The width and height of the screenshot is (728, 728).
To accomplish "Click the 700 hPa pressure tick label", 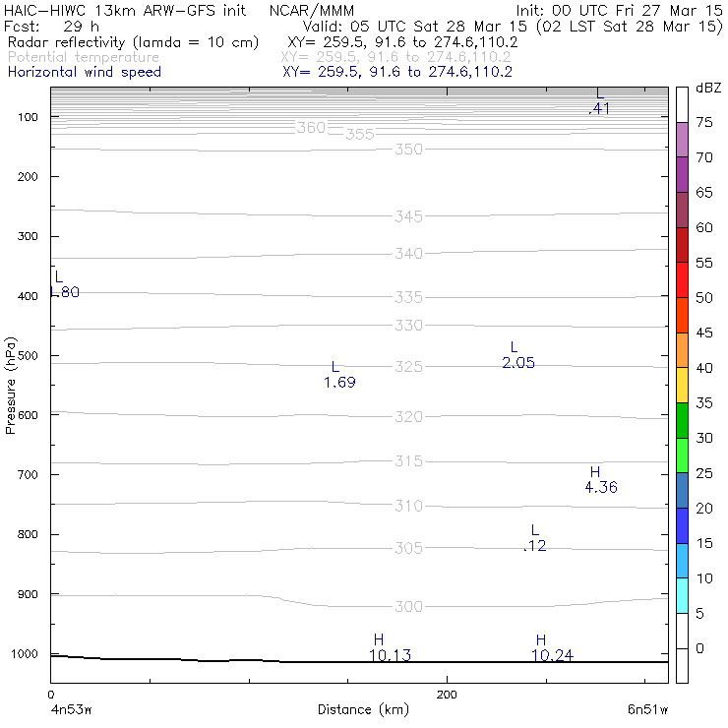I will click(28, 475).
